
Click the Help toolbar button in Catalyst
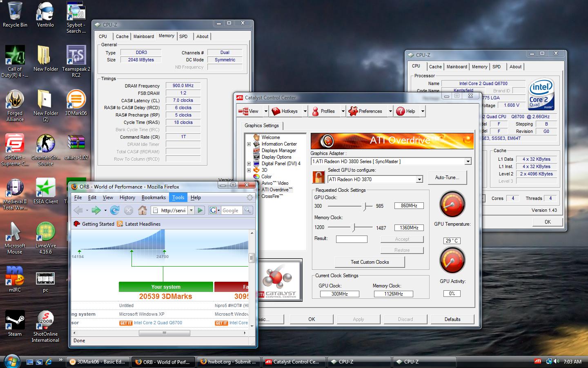click(406, 111)
